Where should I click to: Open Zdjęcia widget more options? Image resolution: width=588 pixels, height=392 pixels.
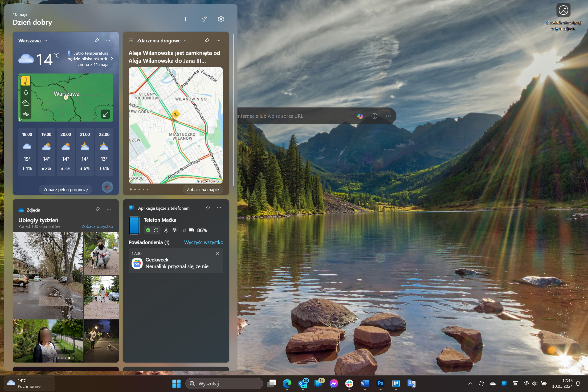[109, 209]
